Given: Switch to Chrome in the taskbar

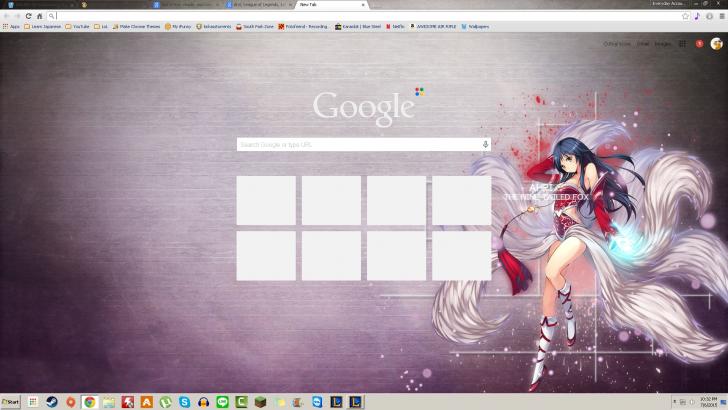Looking at the screenshot, I should [90, 402].
